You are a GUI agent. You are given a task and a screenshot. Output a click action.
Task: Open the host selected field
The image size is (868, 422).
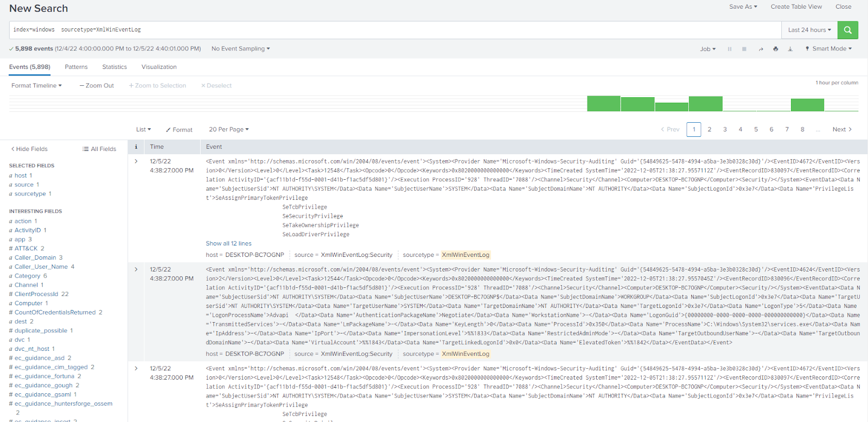[x=21, y=175]
